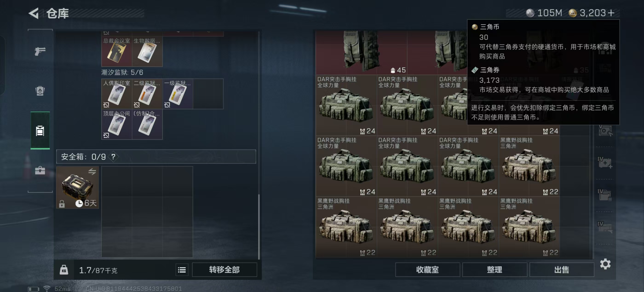This screenshot has height=292, width=644.
Task: Open warehouse settings gear icon
Action: coord(605,264)
